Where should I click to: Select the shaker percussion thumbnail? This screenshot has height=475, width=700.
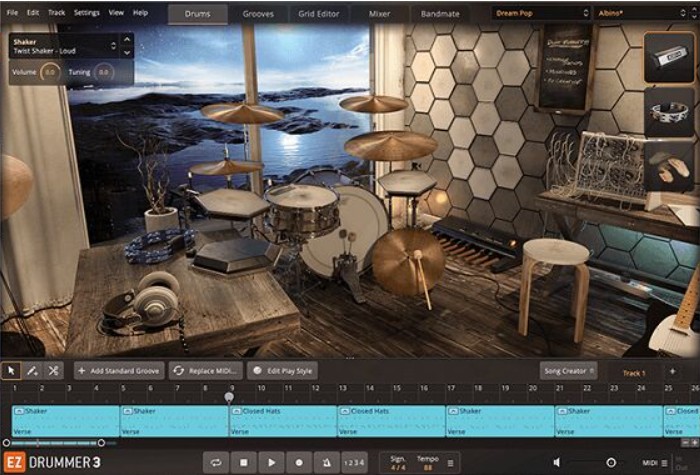(x=669, y=58)
